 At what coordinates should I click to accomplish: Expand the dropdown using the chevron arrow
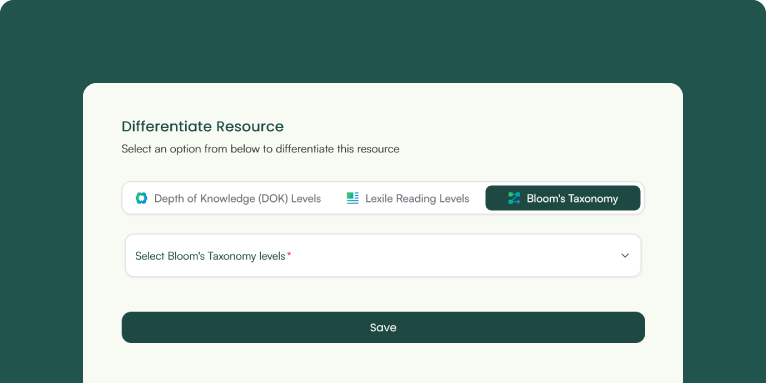625,255
